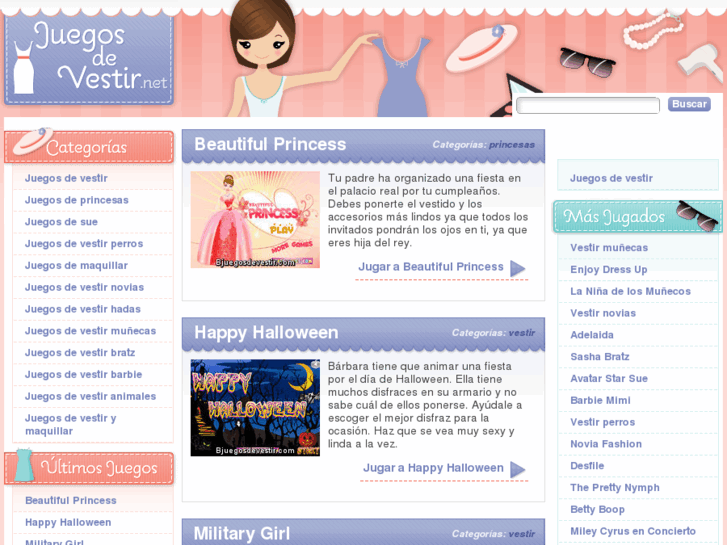Browse Juegos de vestir hadas category
The image size is (727, 545).
pos(83,309)
